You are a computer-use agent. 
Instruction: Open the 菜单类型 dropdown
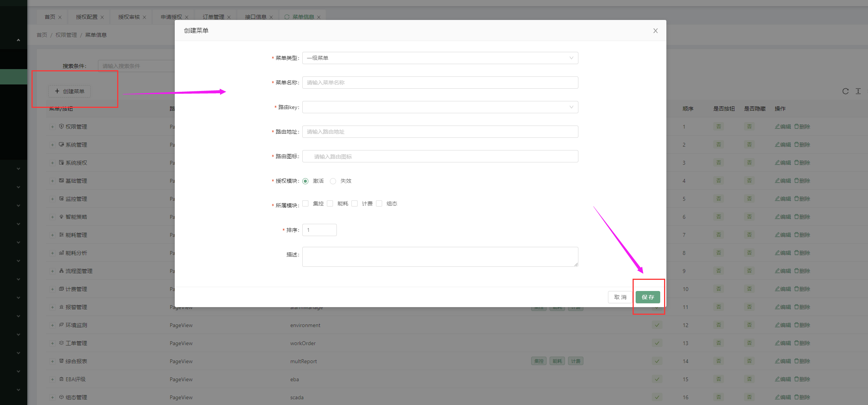pos(440,58)
